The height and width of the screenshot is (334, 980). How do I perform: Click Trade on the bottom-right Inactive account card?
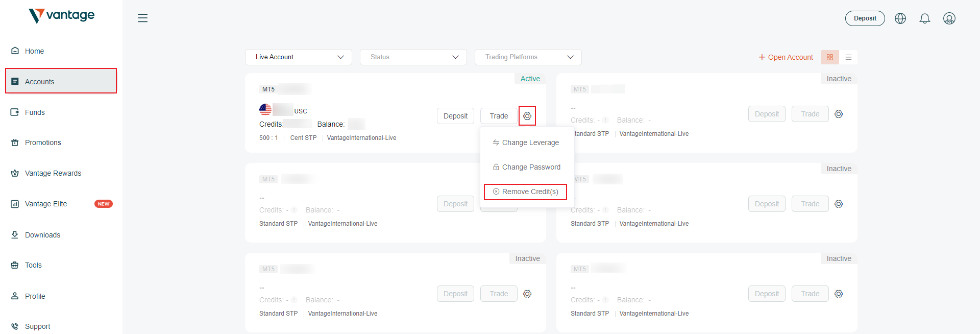810,294
